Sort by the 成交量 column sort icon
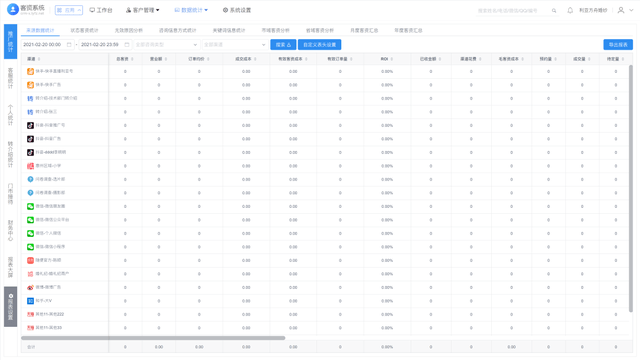This screenshot has width=640, height=360. click(589, 59)
